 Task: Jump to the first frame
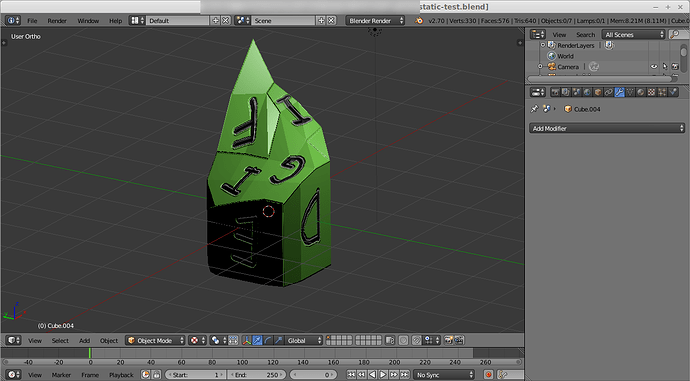pyautogui.click(x=351, y=375)
